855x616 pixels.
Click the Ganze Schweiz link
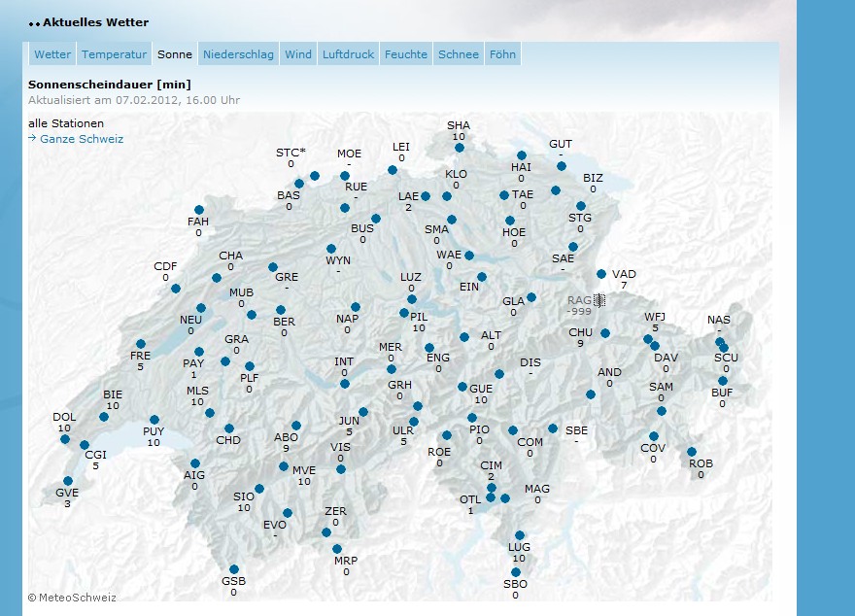coord(82,139)
